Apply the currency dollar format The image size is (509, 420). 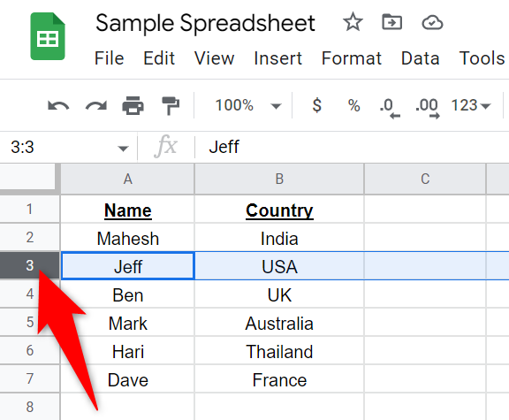coord(317,105)
